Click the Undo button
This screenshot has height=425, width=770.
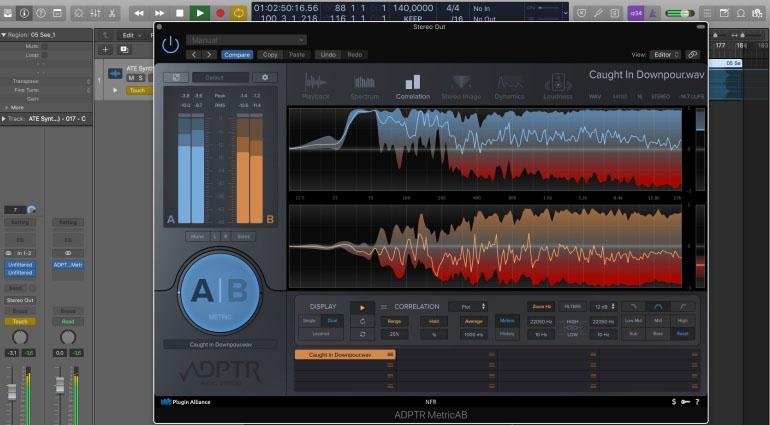tap(328, 54)
